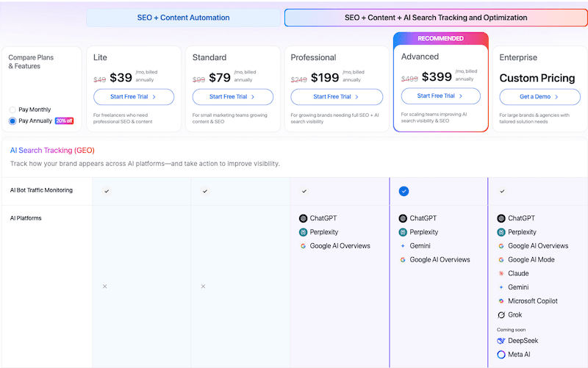Switch to SEO + Content + AI Search Tracking tab
The image size is (588, 368).
coord(436,18)
